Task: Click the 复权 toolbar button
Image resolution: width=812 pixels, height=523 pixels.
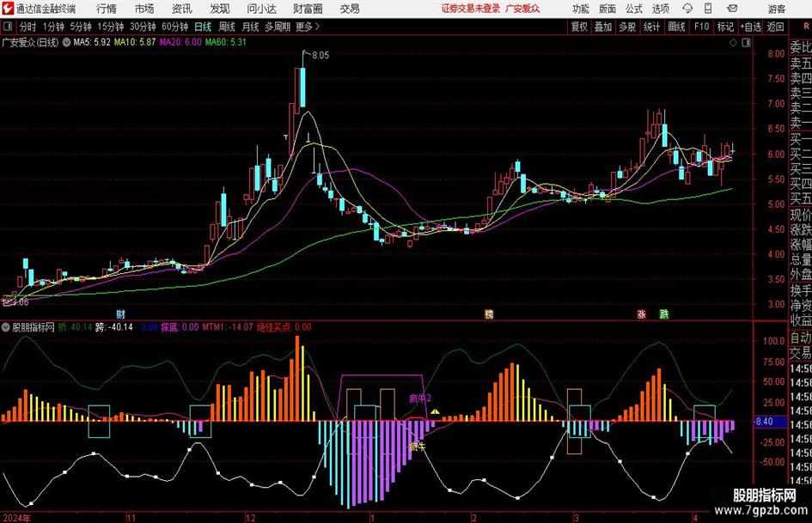Action: tap(579, 27)
